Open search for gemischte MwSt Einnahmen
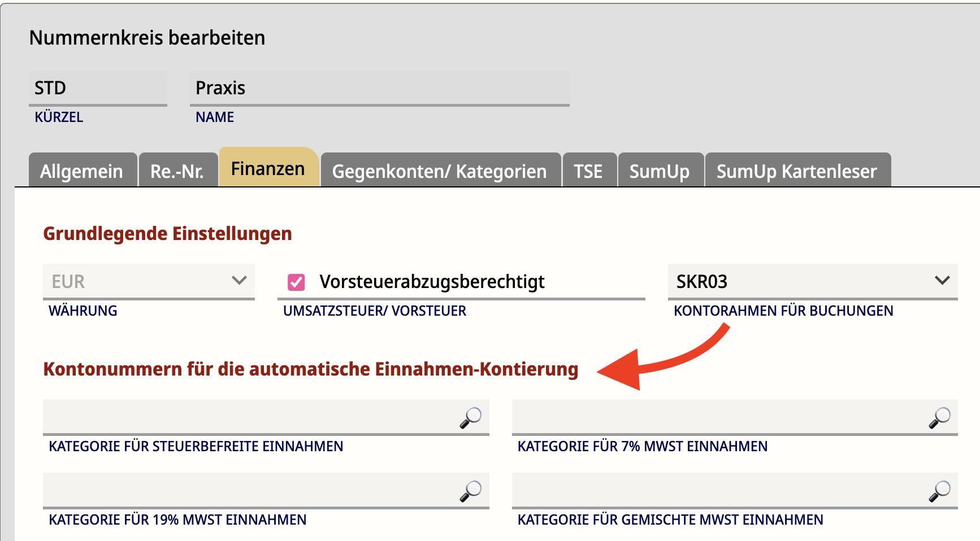980x541 pixels. (939, 491)
